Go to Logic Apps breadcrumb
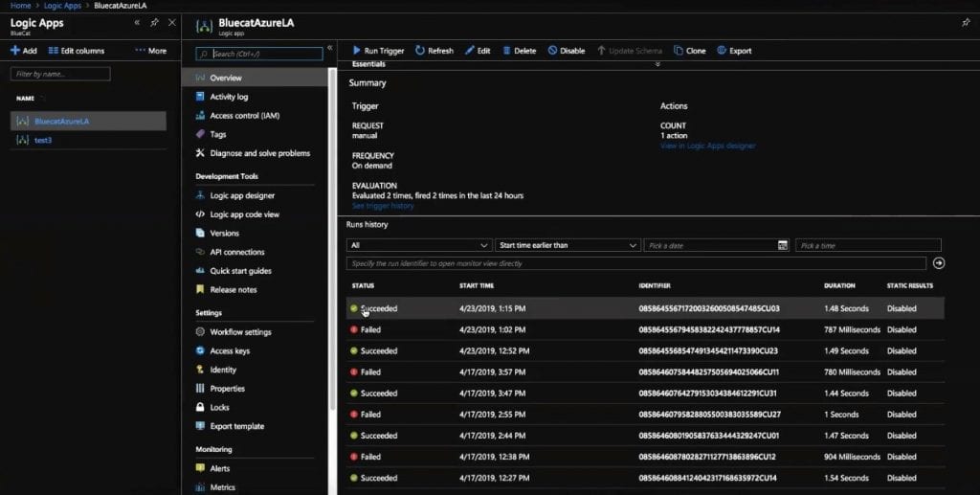980x495 pixels. click(62, 5)
